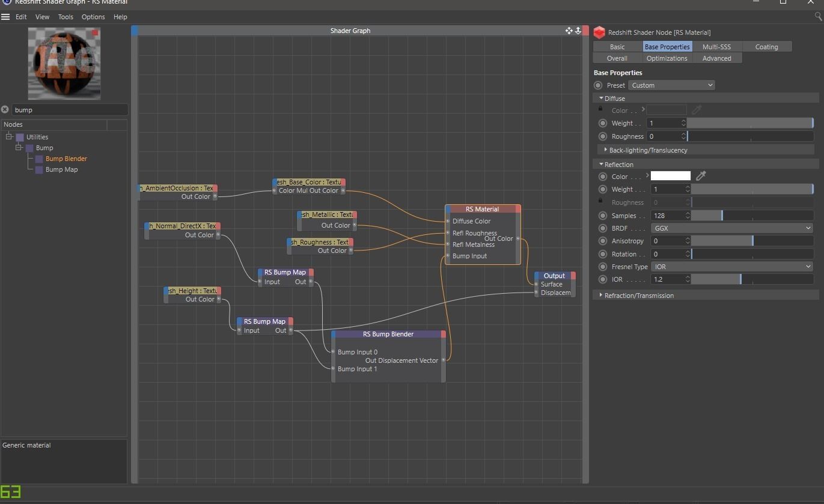Open the Options menu
This screenshot has height=504, width=824.
93,17
